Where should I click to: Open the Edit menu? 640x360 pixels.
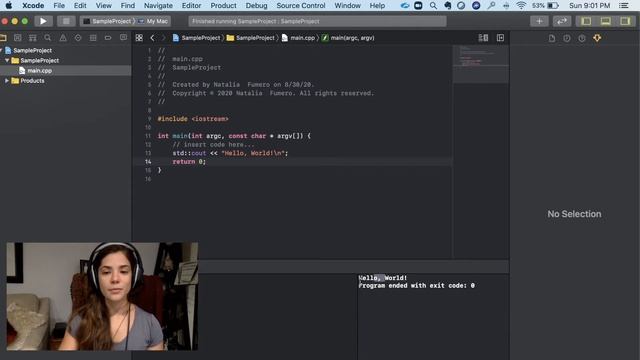pyautogui.click(x=80, y=6)
